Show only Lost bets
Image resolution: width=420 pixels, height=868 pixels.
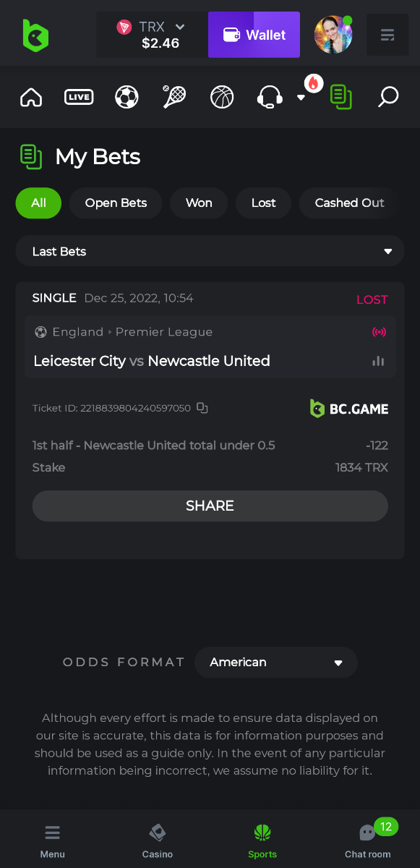(263, 203)
